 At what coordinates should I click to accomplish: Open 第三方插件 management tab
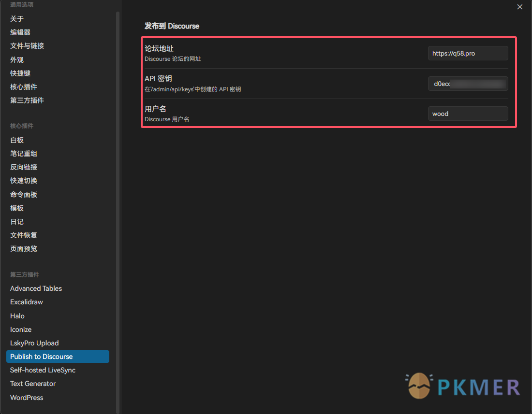coord(27,100)
